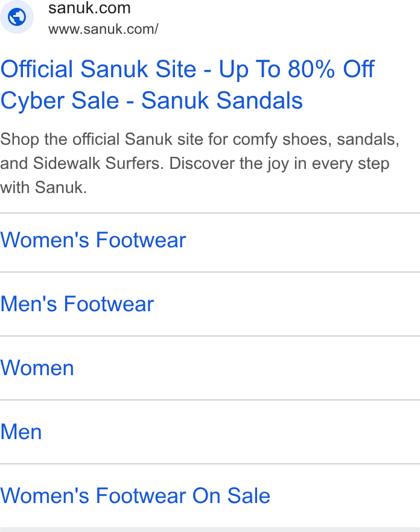Tap the Men row's empty area
Image resolution: width=420 pixels, height=532 pixels.
click(231, 432)
